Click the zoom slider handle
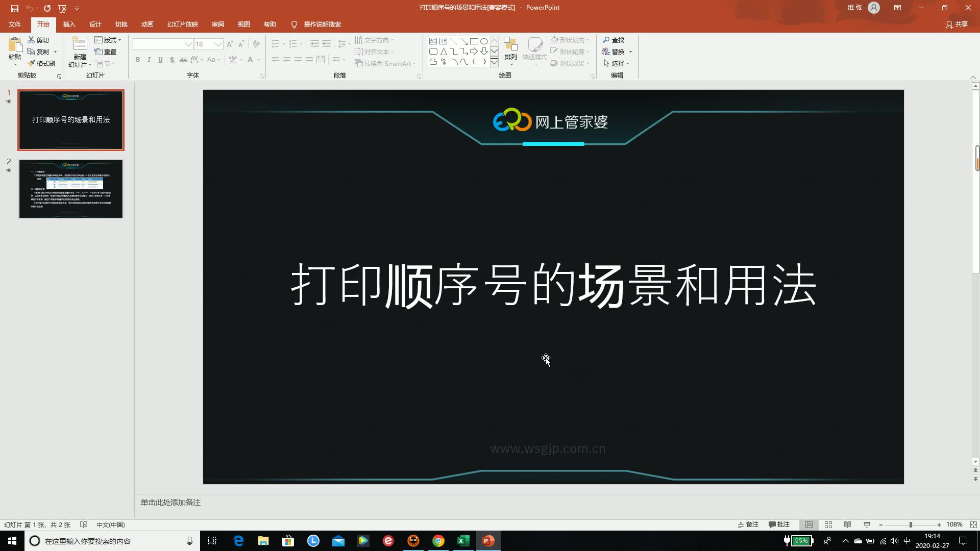The height and width of the screenshot is (551, 980). point(911,524)
